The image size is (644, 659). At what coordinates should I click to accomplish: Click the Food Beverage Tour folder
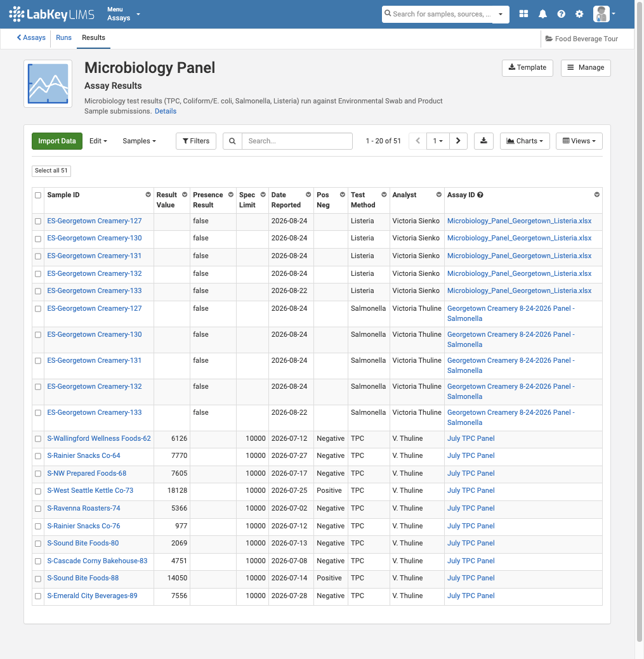[582, 39]
